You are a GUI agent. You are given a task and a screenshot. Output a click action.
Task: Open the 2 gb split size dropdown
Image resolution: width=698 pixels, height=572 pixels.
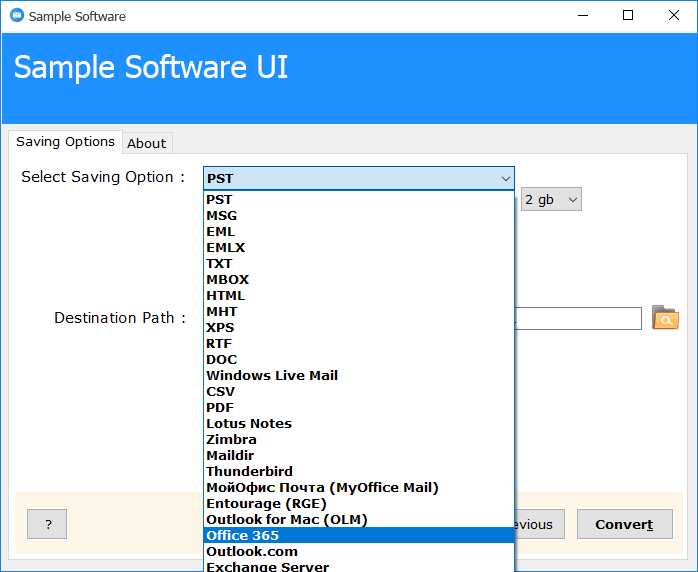551,199
